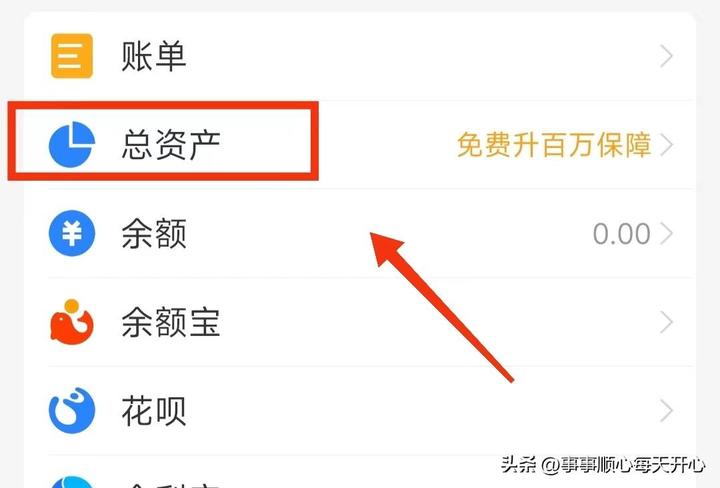Image resolution: width=720 pixels, height=488 pixels.
Task: Tap the orange 账单 bill icon
Action: pos(72,56)
